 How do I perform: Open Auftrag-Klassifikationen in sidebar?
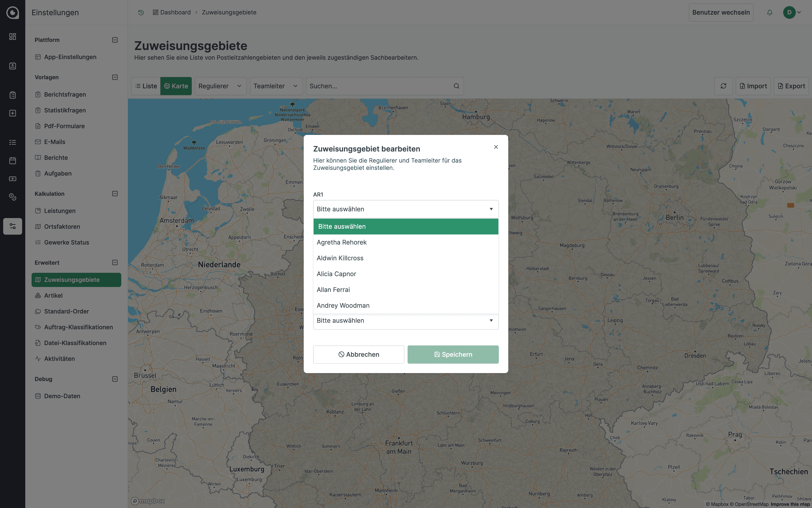click(76, 327)
